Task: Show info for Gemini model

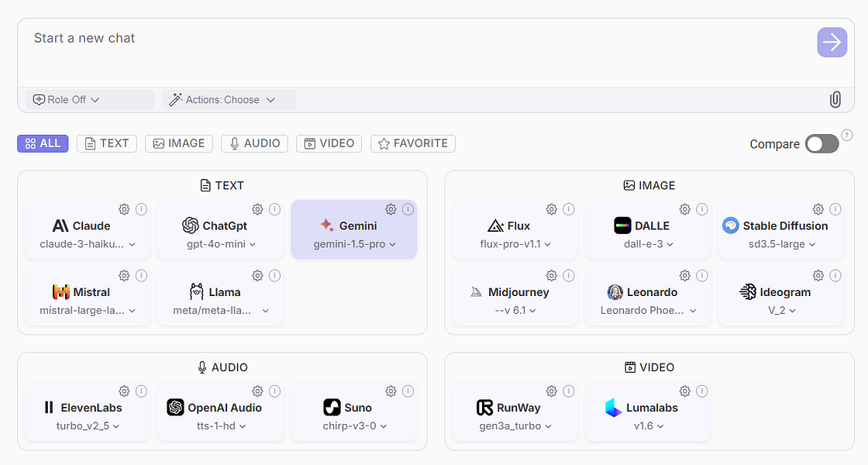Action: pyautogui.click(x=408, y=209)
